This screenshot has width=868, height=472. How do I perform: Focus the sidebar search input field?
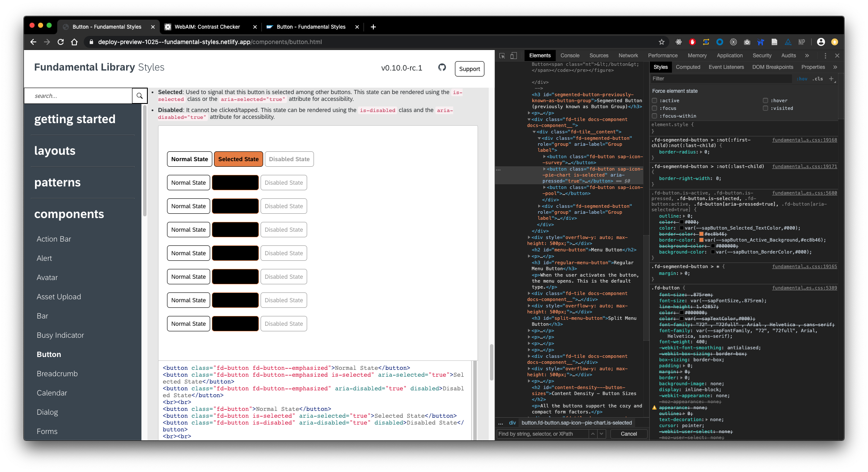tap(79, 96)
